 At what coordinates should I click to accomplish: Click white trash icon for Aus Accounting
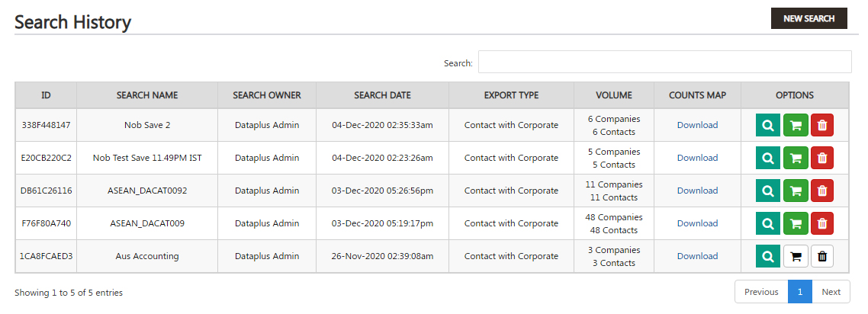point(822,257)
